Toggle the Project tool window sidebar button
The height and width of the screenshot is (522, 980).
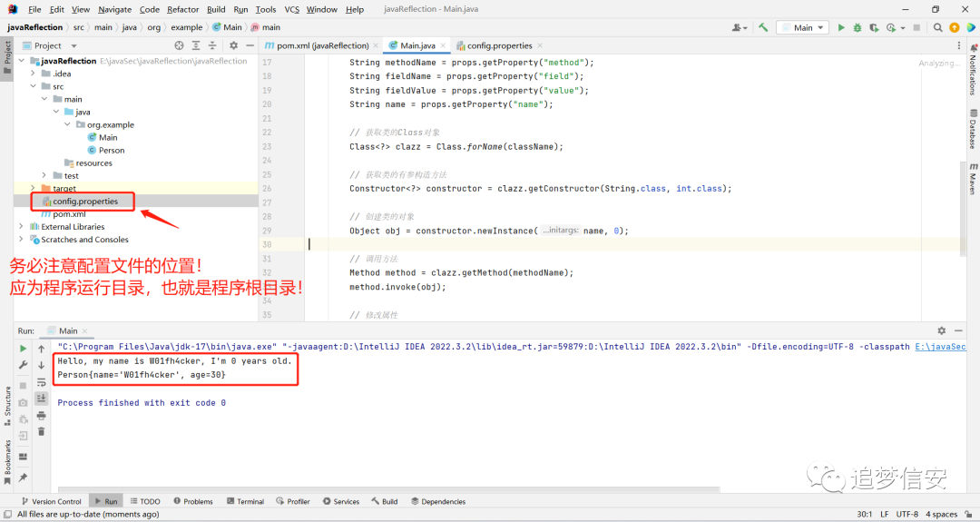click(7, 57)
